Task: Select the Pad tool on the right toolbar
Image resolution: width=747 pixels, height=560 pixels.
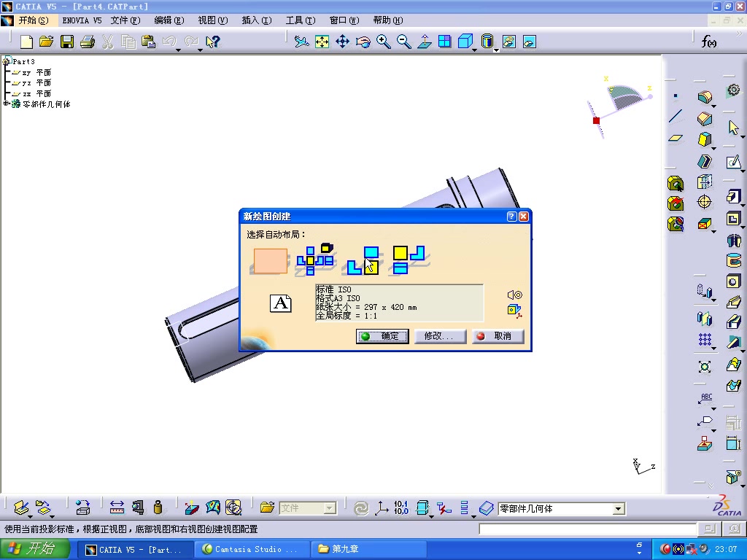Action: click(705, 98)
